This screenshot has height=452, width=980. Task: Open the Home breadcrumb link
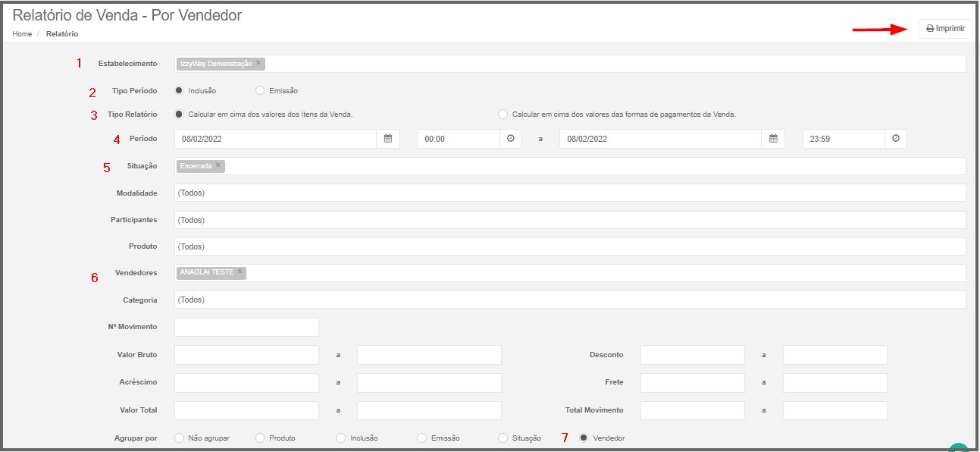click(22, 34)
